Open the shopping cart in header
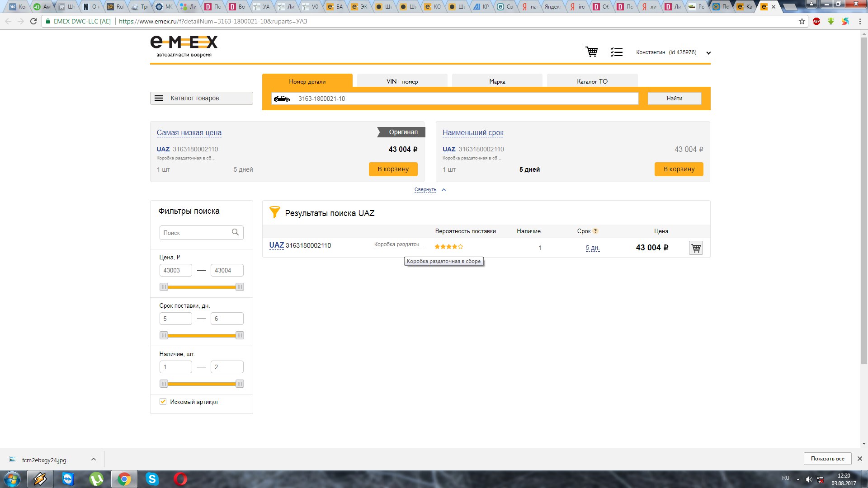The width and height of the screenshot is (868, 488). [591, 52]
